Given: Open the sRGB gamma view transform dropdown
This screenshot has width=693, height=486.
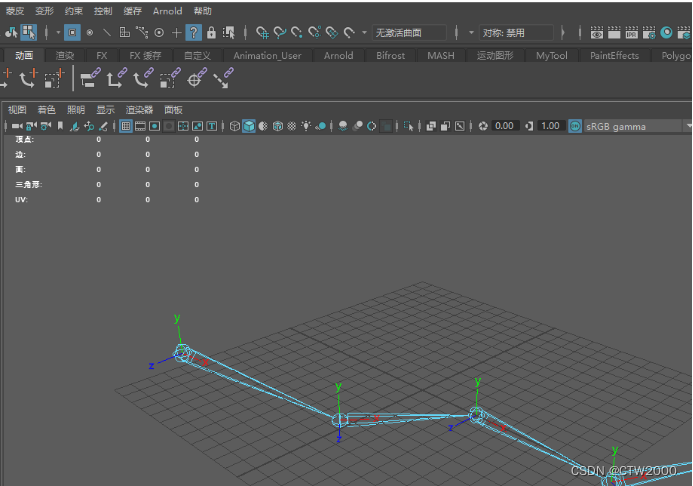Looking at the screenshot, I should (x=636, y=127).
